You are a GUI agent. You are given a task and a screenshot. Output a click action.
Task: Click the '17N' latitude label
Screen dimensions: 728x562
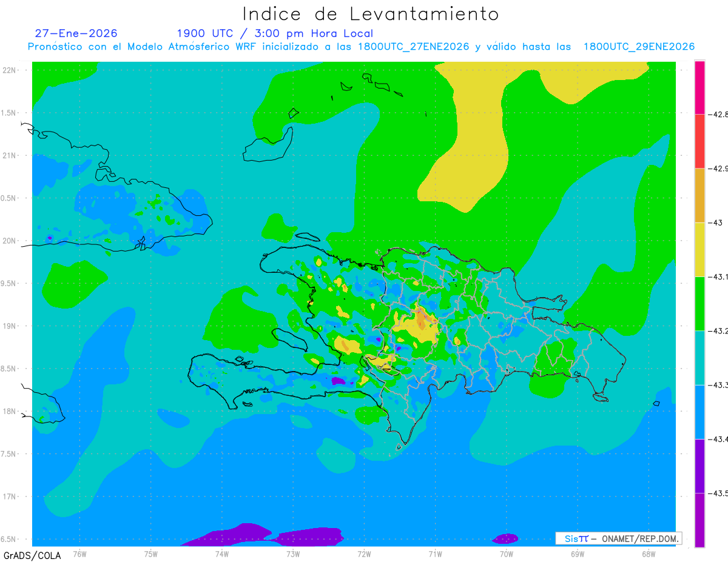[10, 497]
